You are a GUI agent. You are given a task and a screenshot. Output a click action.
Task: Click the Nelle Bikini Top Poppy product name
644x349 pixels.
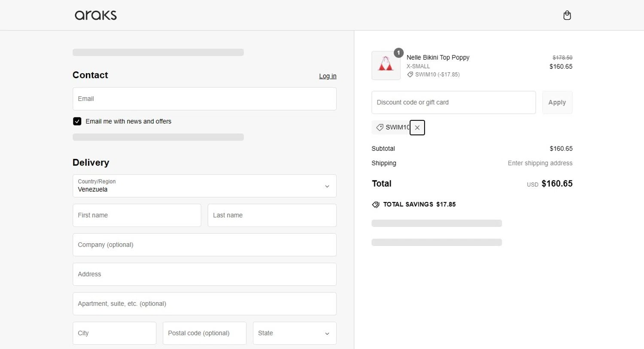pyautogui.click(x=438, y=58)
